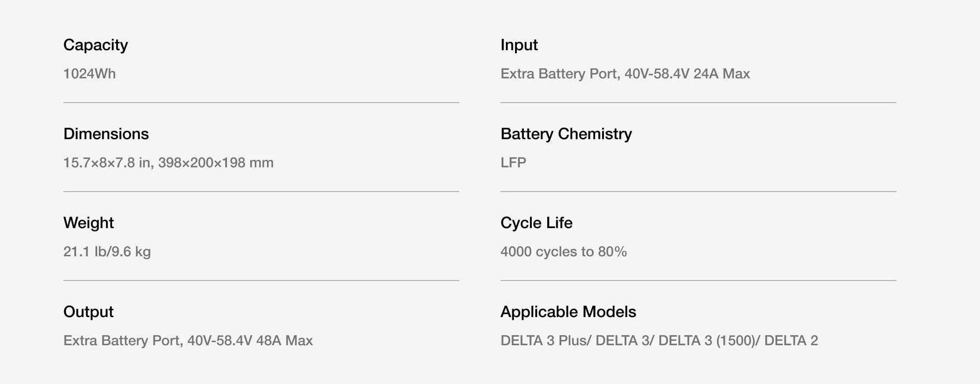The image size is (980, 384).
Task: Click the Applicable Models heading
Action: pyautogui.click(x=568, y=312)
